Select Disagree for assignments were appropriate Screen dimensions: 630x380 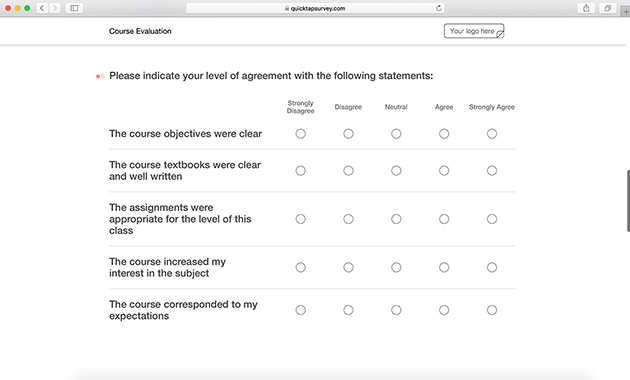point(348,219)
